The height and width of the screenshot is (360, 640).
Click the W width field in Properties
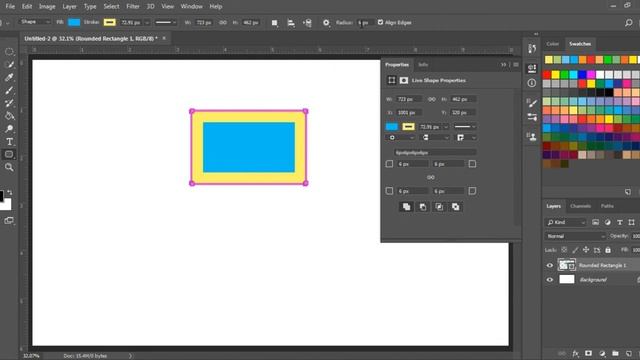[409, 99]
